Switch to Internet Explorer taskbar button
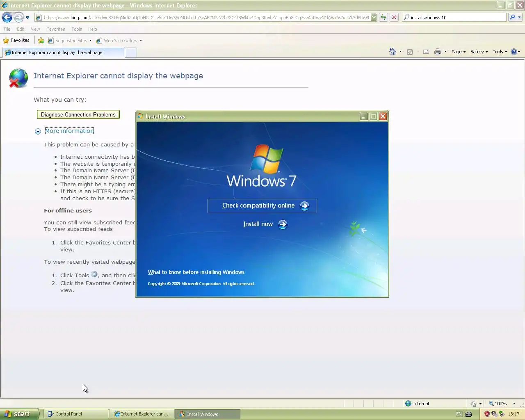This screenshot has width=525, height=420. coord(142,414)
